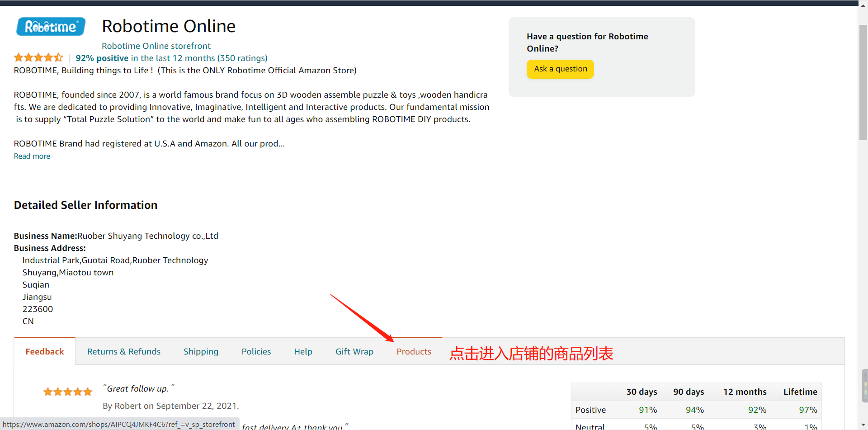Image resolution: width=868 pixels, height=430 pixels.
Task: Go to the Policies tab
Action: pyautogui.click(x=256, y=351)
